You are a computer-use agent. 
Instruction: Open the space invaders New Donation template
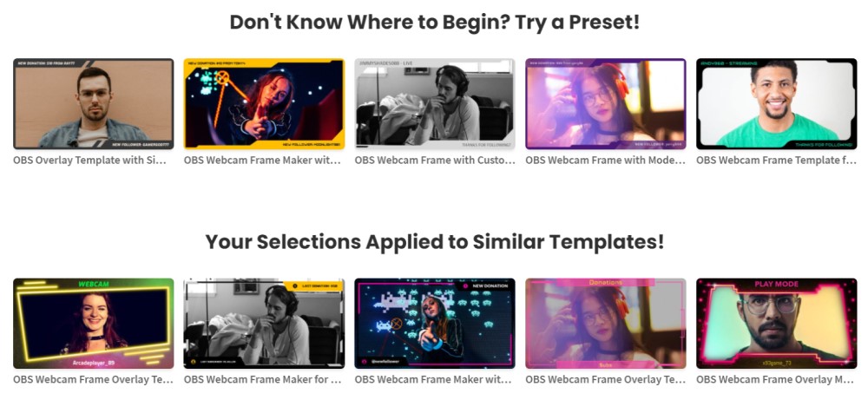[x=435, y=324]
